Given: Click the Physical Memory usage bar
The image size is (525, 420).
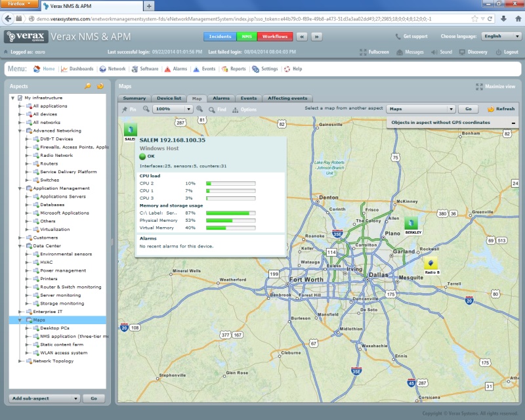Looking at the screenshot, I should [231, 220].
